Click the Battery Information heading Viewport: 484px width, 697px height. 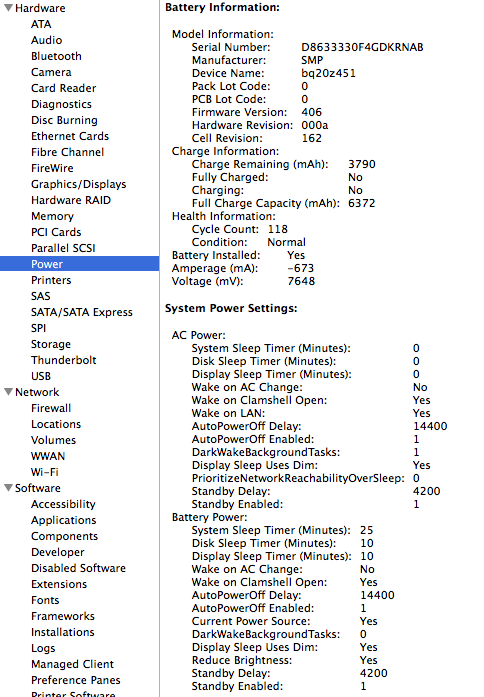(222, 7)
